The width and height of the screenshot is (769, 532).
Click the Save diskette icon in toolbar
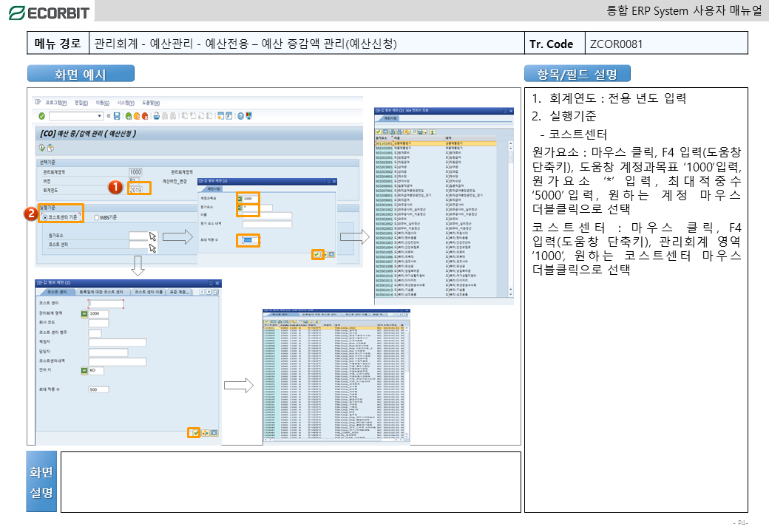(117, 116)
